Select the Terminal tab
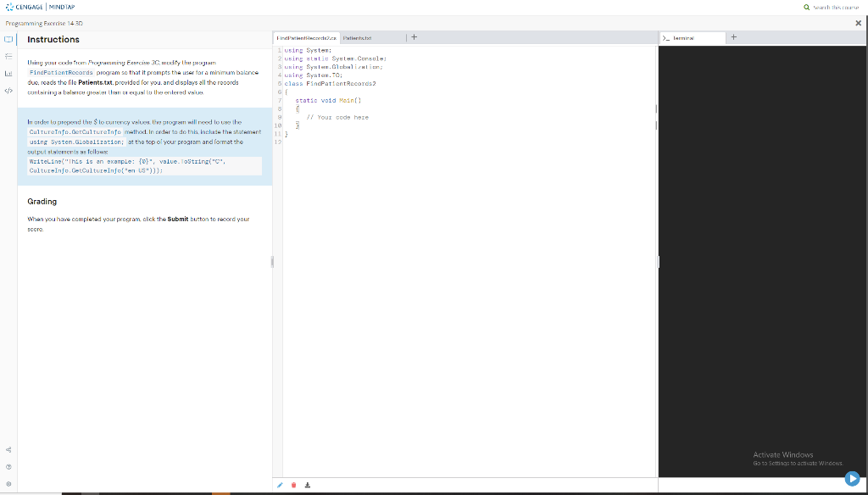Image resolution: width=868 pixels, height=495 pixels. [692, 38]
